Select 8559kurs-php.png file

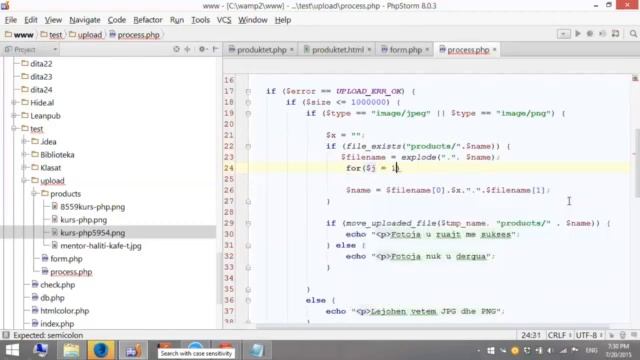88,207
